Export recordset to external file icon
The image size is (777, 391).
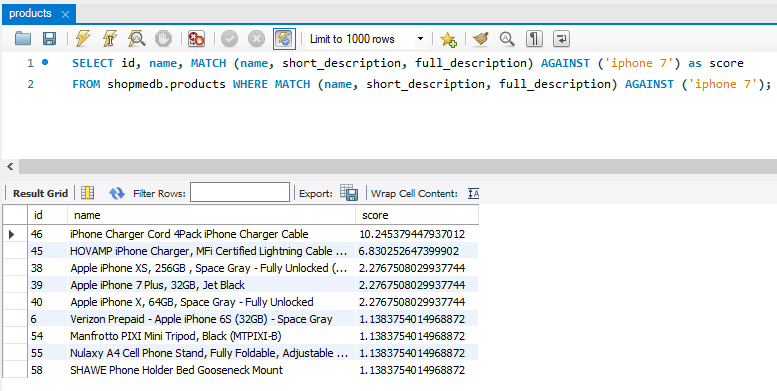[x=349, y=193]
